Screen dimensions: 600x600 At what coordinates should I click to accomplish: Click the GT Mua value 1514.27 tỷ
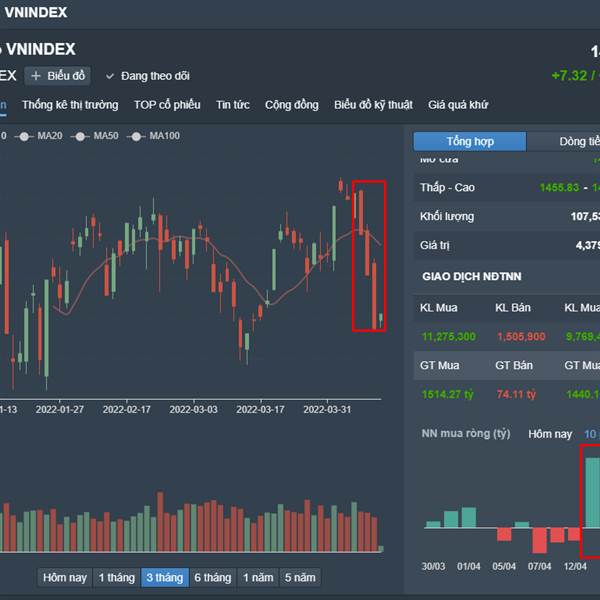(x=447, y=394)
